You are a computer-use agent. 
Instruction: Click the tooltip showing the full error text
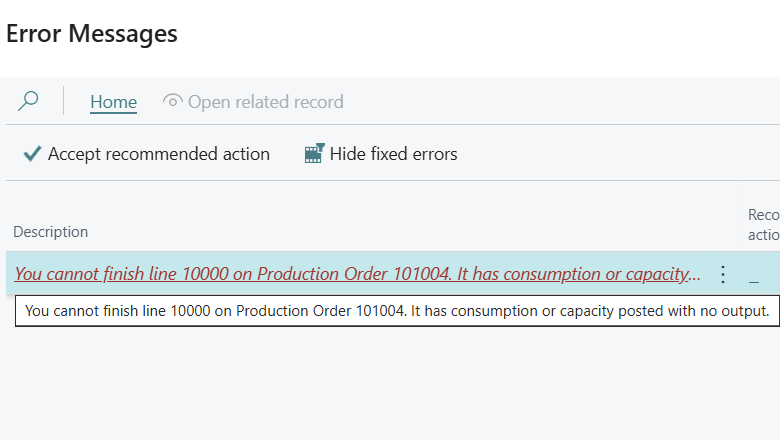coord(397,311)
